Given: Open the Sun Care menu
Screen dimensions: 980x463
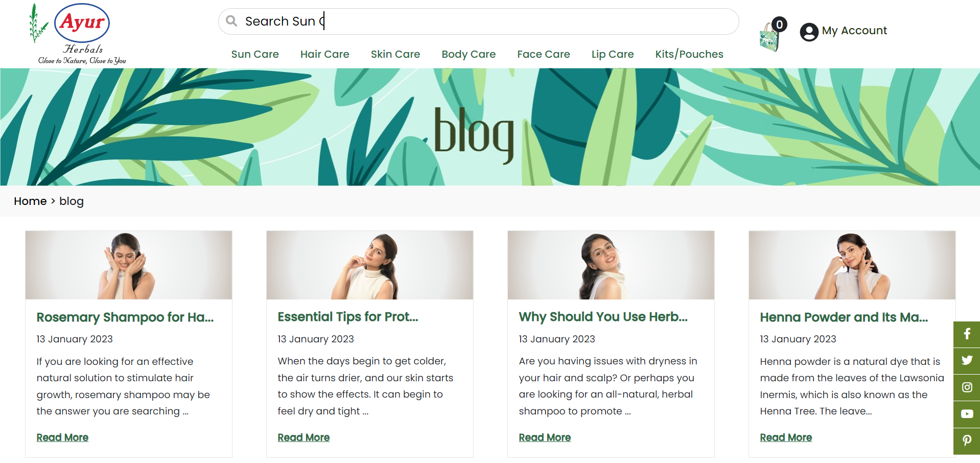Looking at the screenshot, I should (x=255, y=54).
